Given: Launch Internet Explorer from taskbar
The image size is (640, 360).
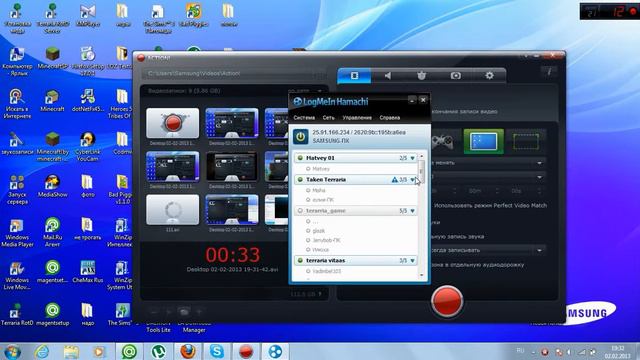Looking at the screenshot, I should coord(42,351).
